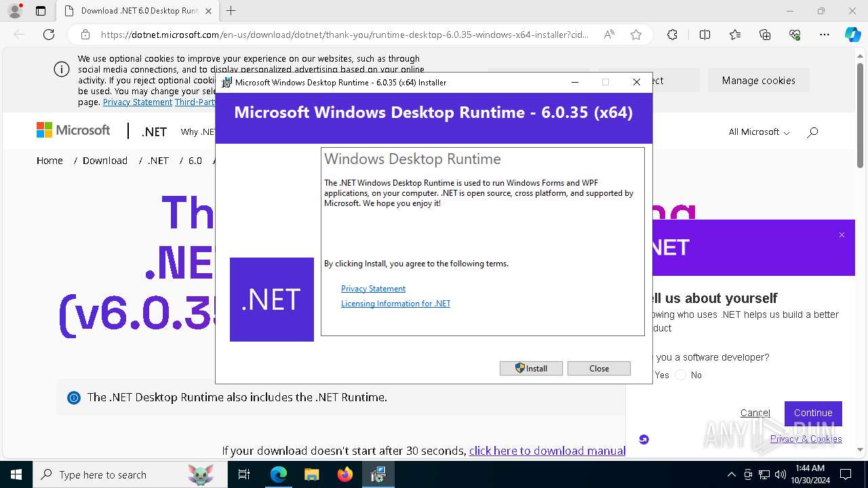Open the Windows Start menu

tap(16, 474)
